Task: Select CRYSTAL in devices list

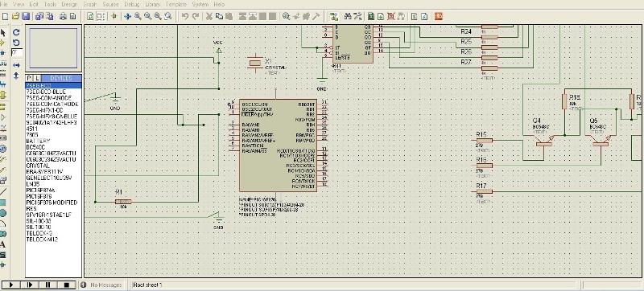Action: click(53, 166)
